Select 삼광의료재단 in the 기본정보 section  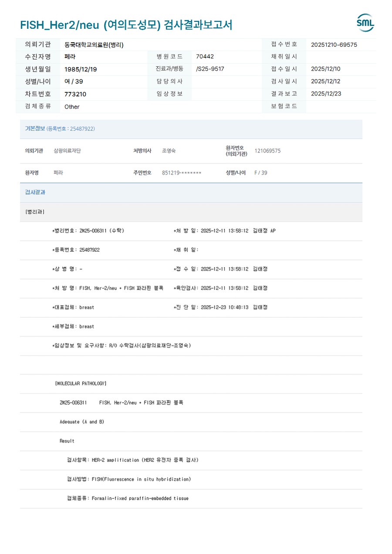(x=67, y=151)
